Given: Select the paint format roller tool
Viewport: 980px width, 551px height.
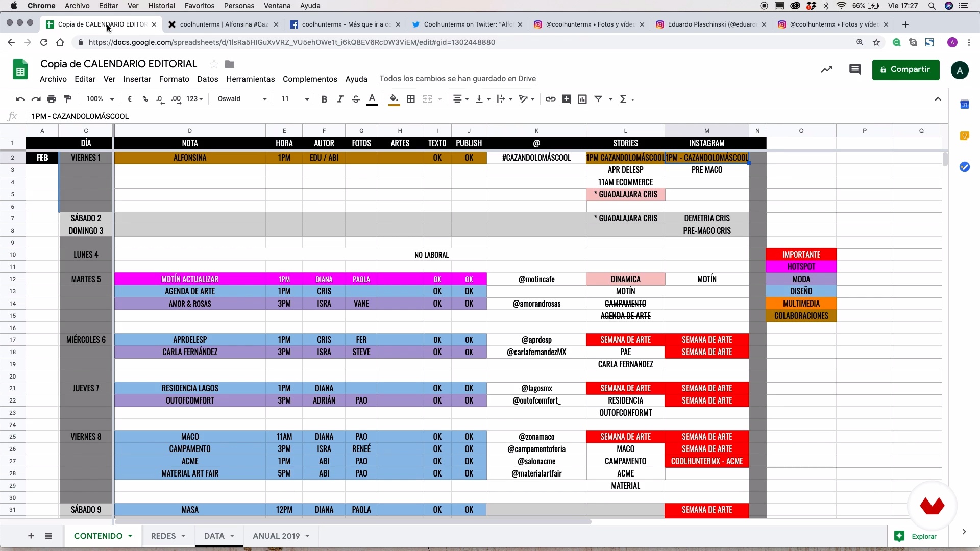Looking at the screenshot, I should (x=67, y=99).
